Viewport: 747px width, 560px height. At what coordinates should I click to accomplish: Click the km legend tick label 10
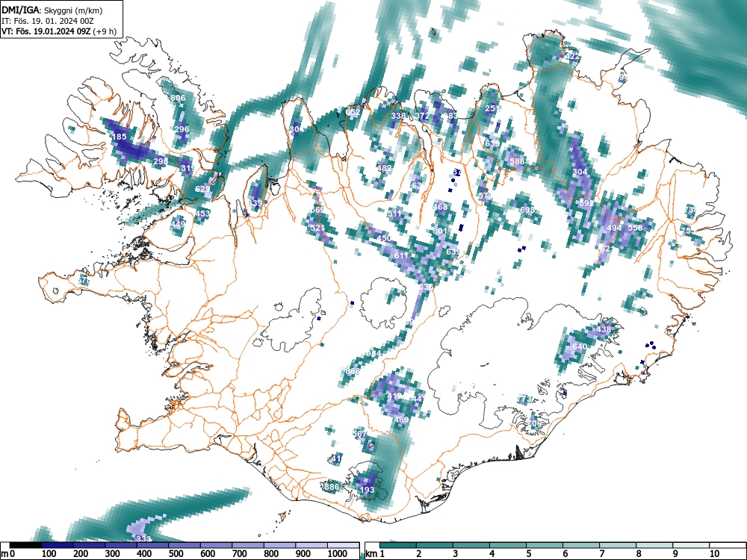coord(713,553)
